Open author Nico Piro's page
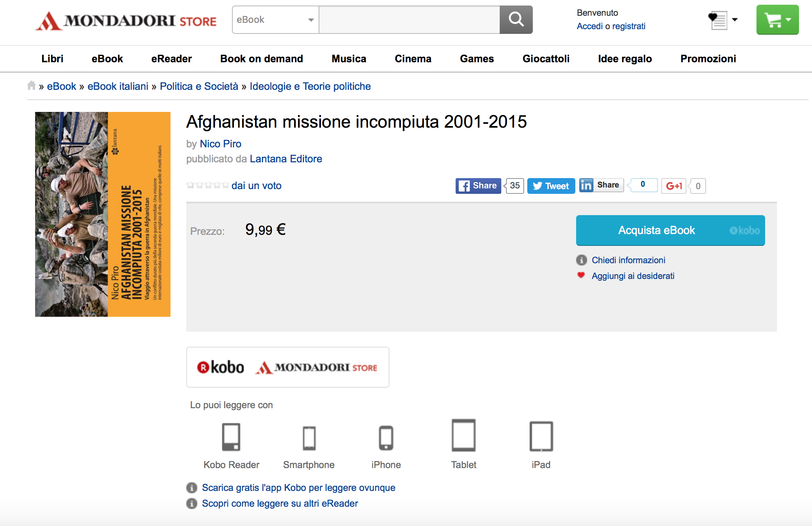The height and width of the screenshot is (526, 812). pyautogui.click(x=221, y=144)
